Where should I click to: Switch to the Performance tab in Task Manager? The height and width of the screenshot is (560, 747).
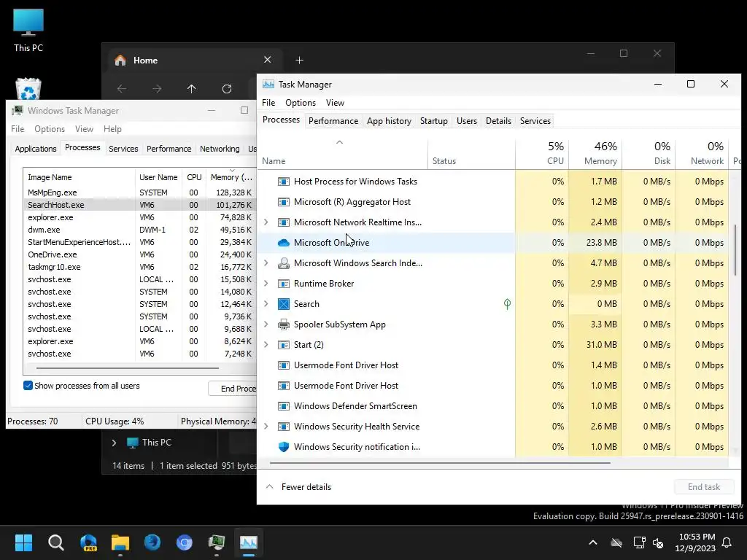point(333,121)
